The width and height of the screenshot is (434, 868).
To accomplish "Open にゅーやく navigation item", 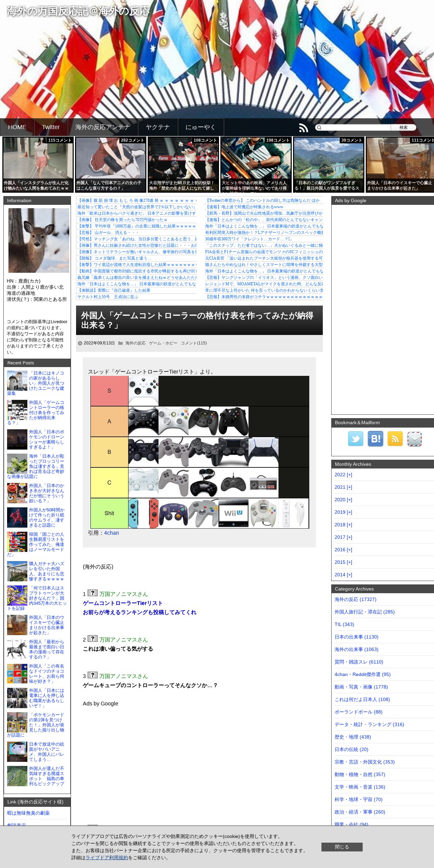I will pos(200,127).
